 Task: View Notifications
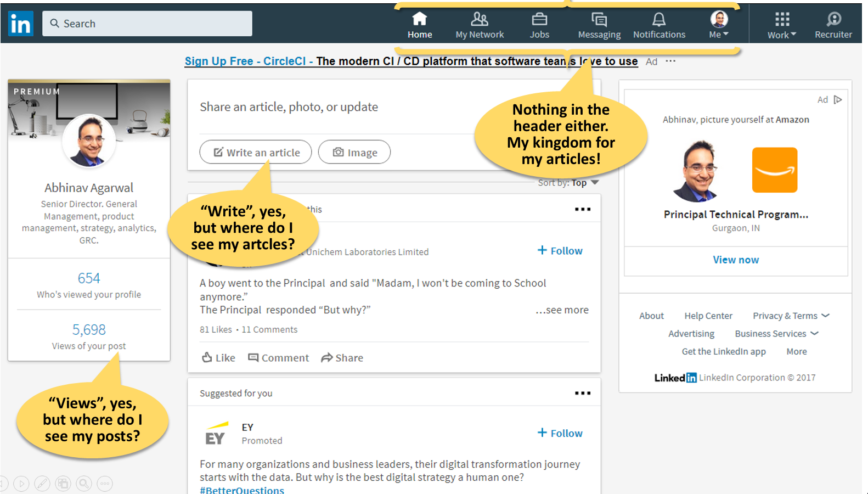[659, 25]
